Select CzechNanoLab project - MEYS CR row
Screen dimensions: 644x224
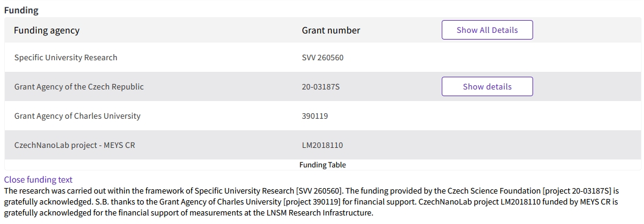click(322, 145)
